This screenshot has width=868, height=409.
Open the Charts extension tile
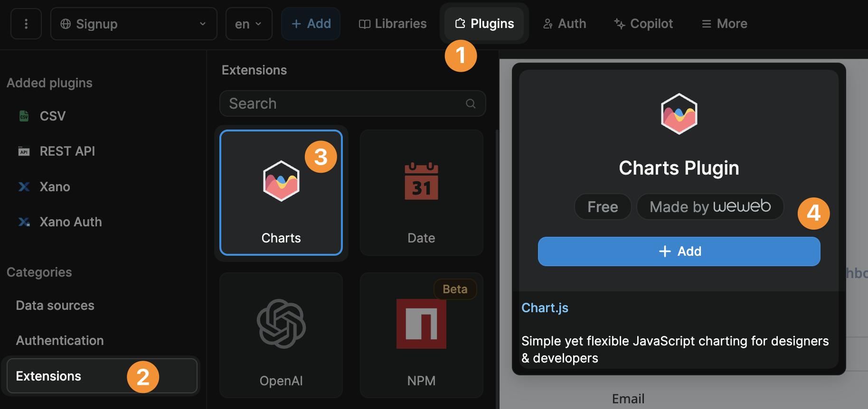point(281,193)
